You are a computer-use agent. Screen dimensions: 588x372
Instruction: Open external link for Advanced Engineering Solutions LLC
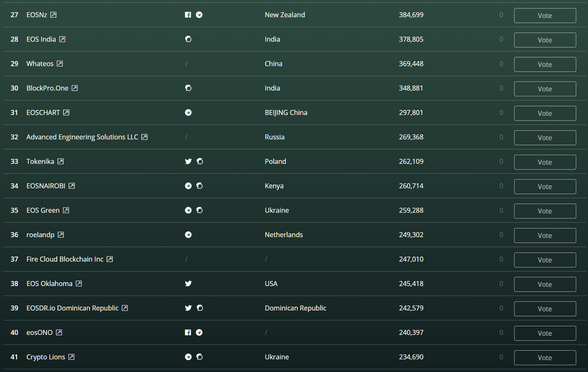click(x=144, y=137)
